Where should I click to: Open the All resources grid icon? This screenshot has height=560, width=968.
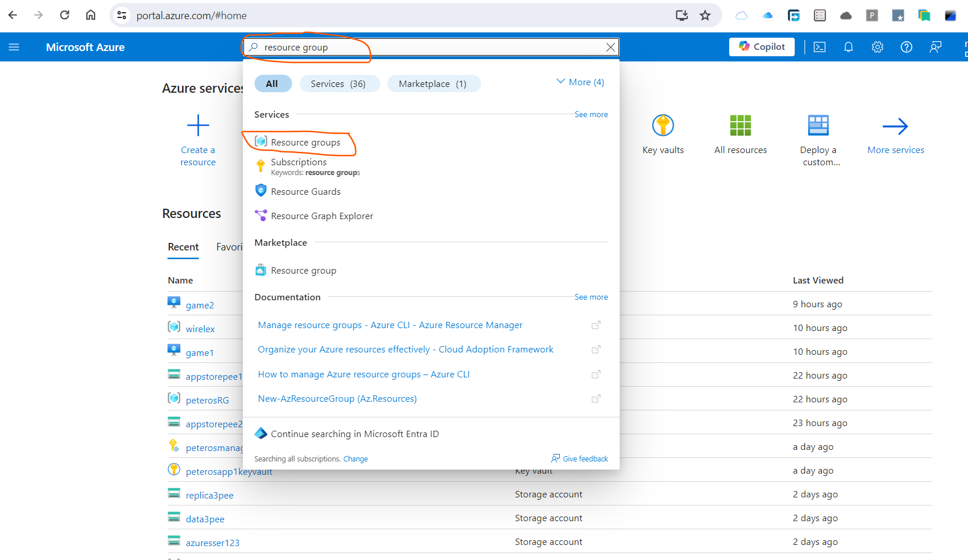tap(740, 125)
